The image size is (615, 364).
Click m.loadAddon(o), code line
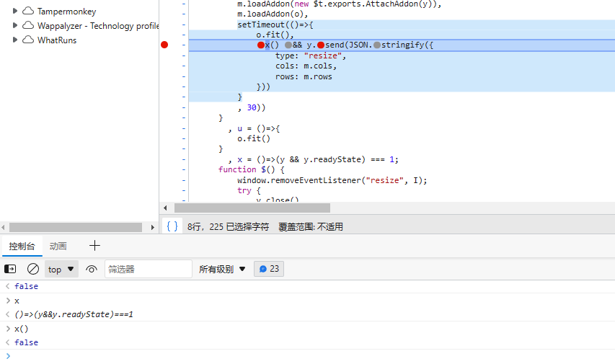click(273, 14)
